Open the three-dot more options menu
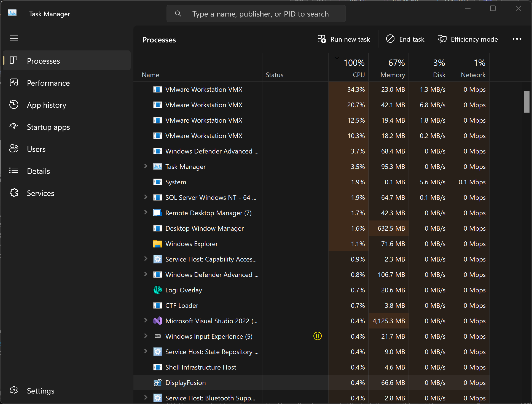This screenshot has height=404, width=532. 517,39
